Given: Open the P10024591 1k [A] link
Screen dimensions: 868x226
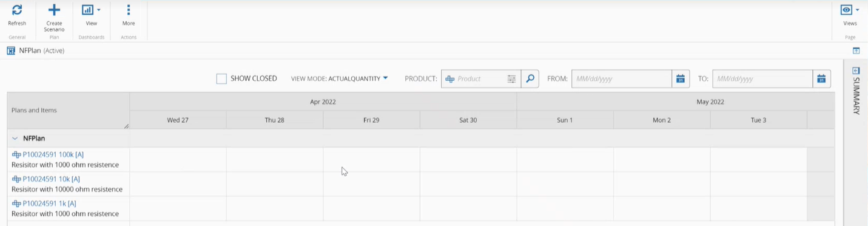Looking at the screenshot, I should click(x=49, y=204).
